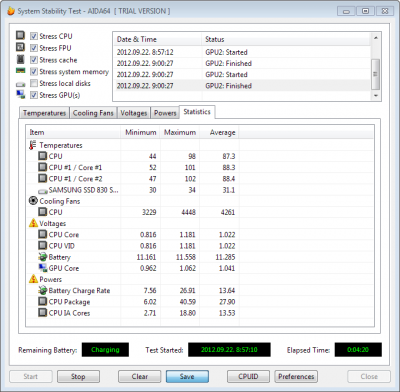
Task: Click the chip icon of the CPU fan row
Action: point(42,212)
